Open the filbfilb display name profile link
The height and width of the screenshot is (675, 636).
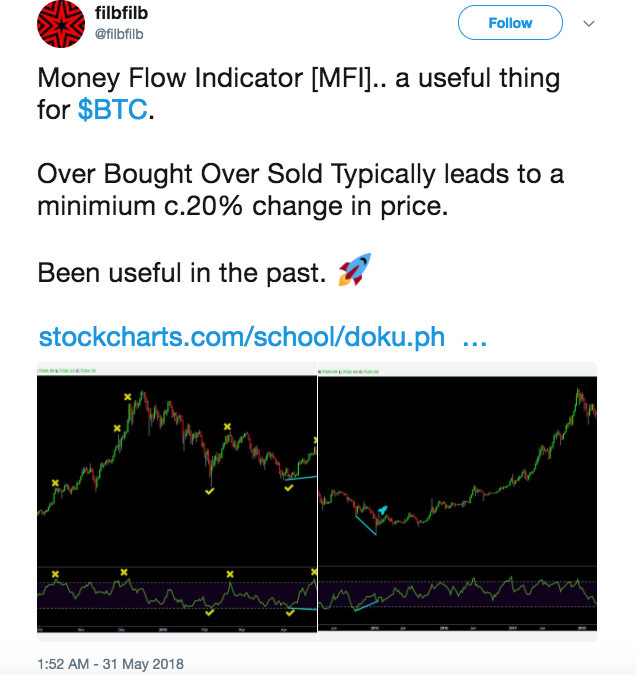[x=121, y=13]
